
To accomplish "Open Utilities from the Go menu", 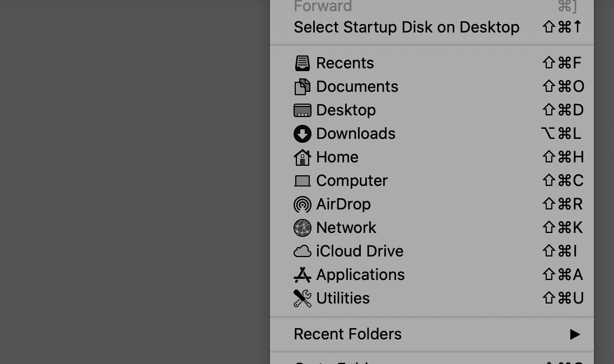I will (432, 298).
